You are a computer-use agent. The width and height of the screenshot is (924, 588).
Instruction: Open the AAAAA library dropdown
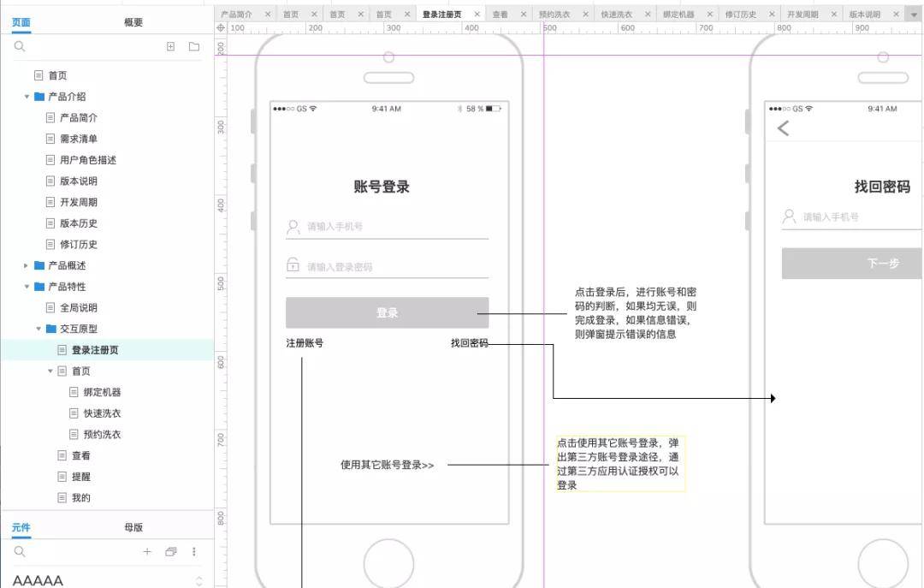click(199, 581)
